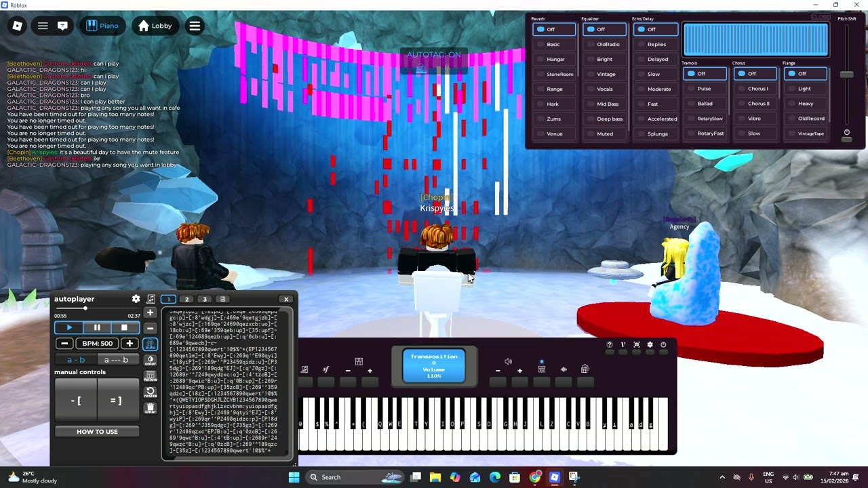Pause the autoplayer playback
This screenshot has width=868, height=488.
[97, 327]
